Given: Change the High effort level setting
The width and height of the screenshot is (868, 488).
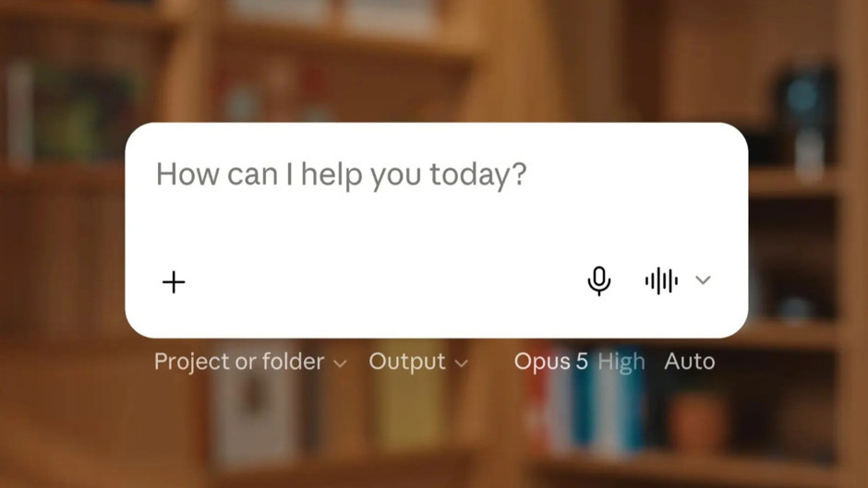Looking at the screenshot, I should pyautogui.click(x=621, y=362).
